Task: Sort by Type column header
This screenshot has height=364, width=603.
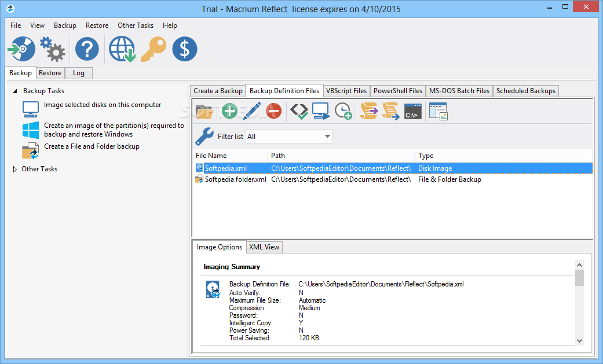Action: [x=504, y=156]
